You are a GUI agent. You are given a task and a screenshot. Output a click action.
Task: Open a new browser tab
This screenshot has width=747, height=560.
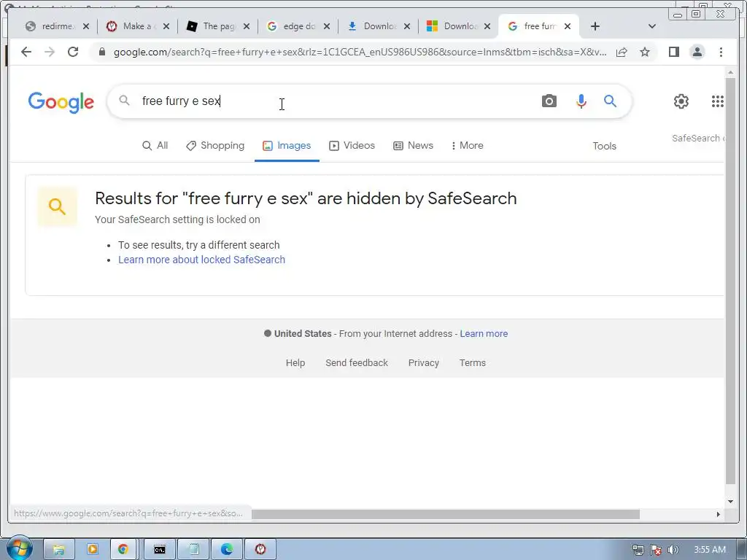point(595,26)
